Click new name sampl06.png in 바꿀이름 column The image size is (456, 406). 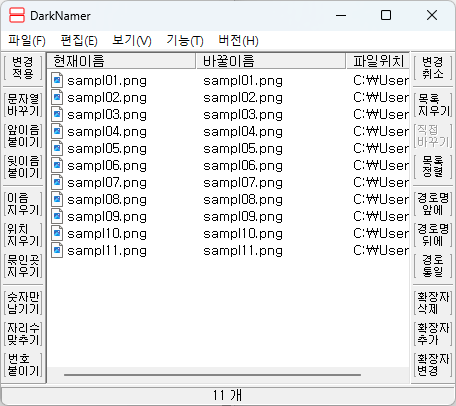click(x=243, y=166)
